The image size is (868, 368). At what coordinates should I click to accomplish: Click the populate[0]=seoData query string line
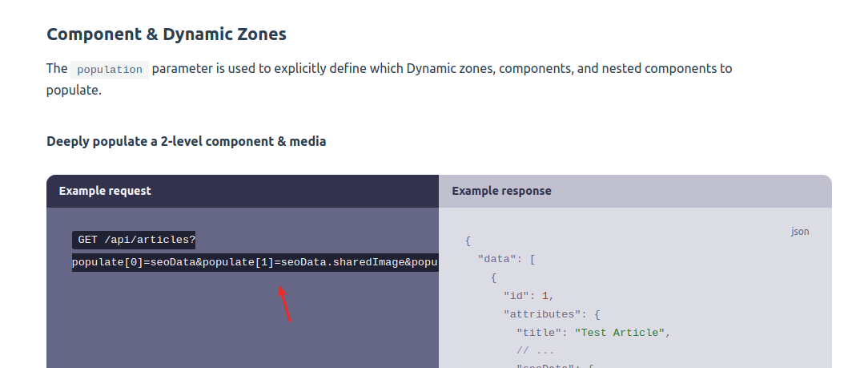point(255,262)
